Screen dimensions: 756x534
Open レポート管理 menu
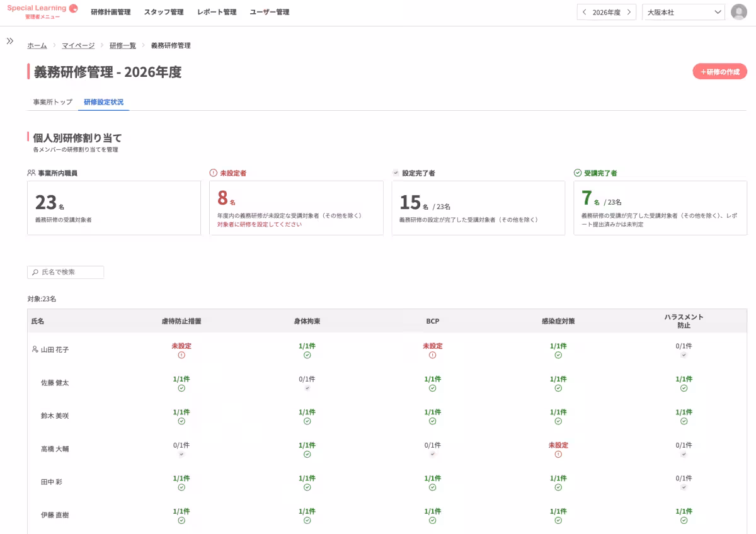coord(217,12)
